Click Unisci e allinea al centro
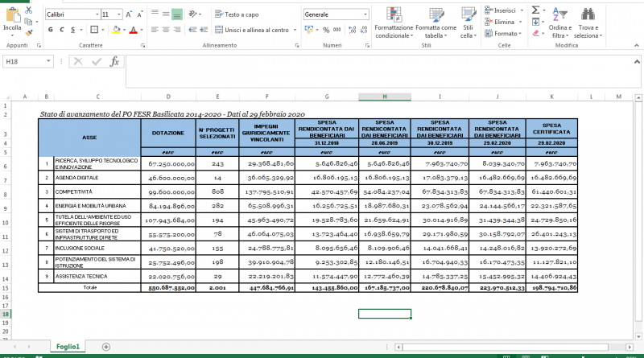The height and width of the screenshot is (358, 644). tap(253, 30)
